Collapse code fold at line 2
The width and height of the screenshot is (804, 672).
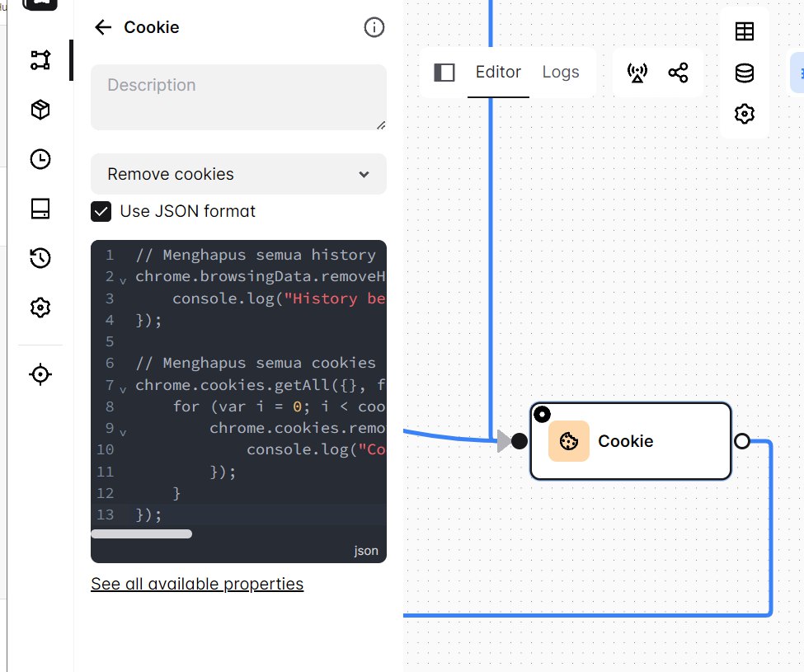[123, 281]
